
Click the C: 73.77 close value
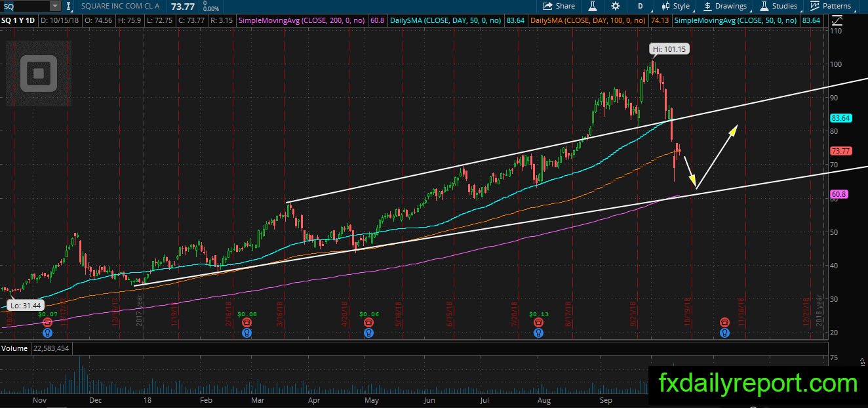[190, 21]
